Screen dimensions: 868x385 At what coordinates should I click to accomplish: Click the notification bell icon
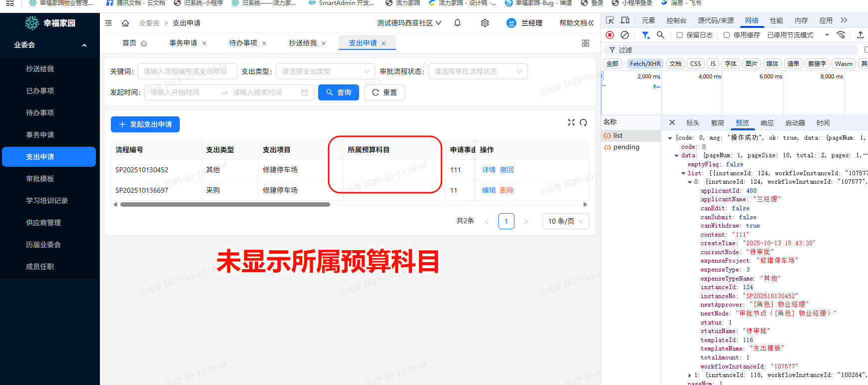457,23
